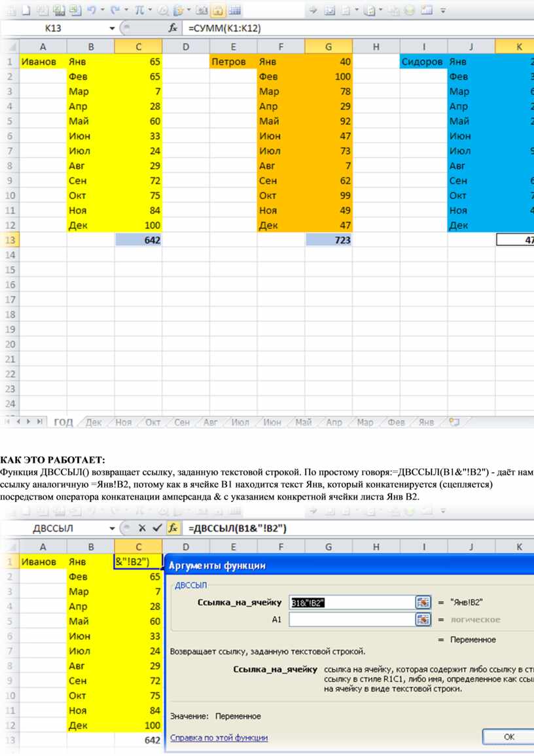534x756 pixels.
Task: Click Select All corner of the upper worksheet
Action: pyautogui.click(x=10, y=46)
